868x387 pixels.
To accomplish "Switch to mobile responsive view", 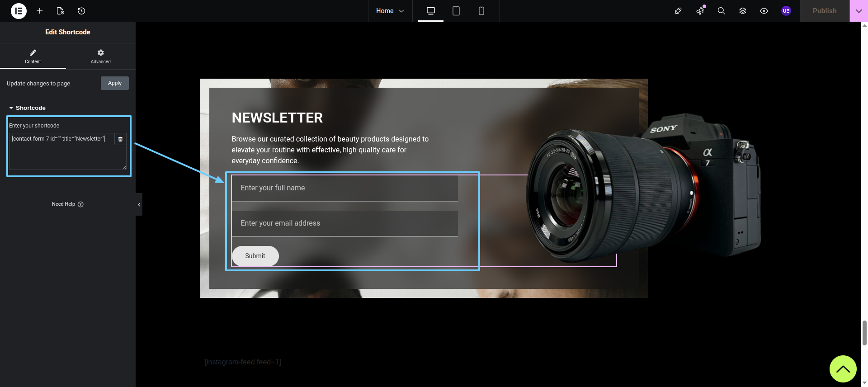I will point(481,11).
